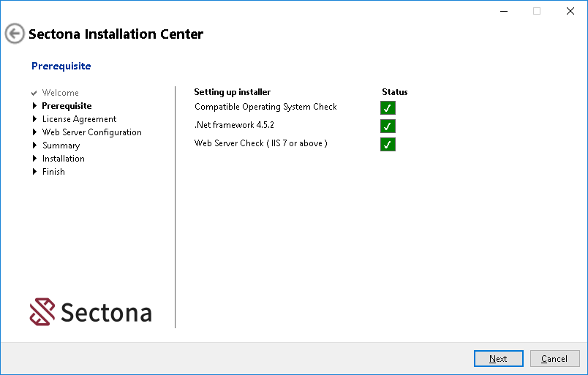Click .Net framework 4.5.2 green status icon

click(388, 126)
